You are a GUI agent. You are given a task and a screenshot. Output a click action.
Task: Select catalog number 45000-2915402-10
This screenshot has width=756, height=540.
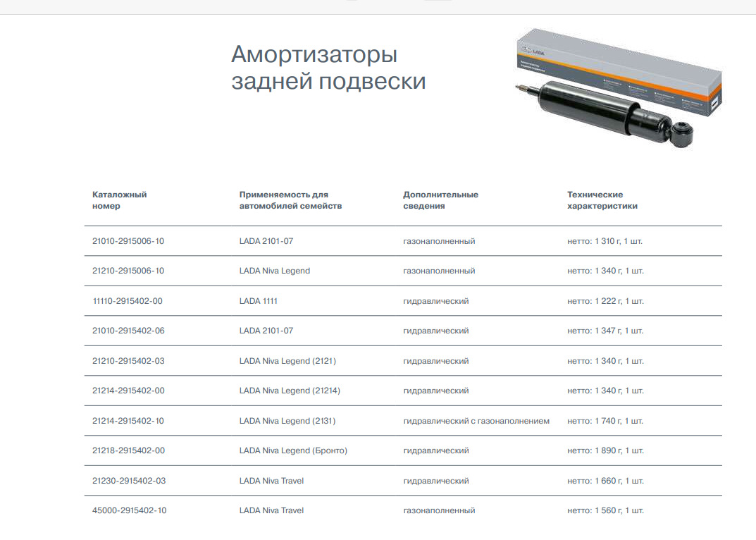pos(130,510)
